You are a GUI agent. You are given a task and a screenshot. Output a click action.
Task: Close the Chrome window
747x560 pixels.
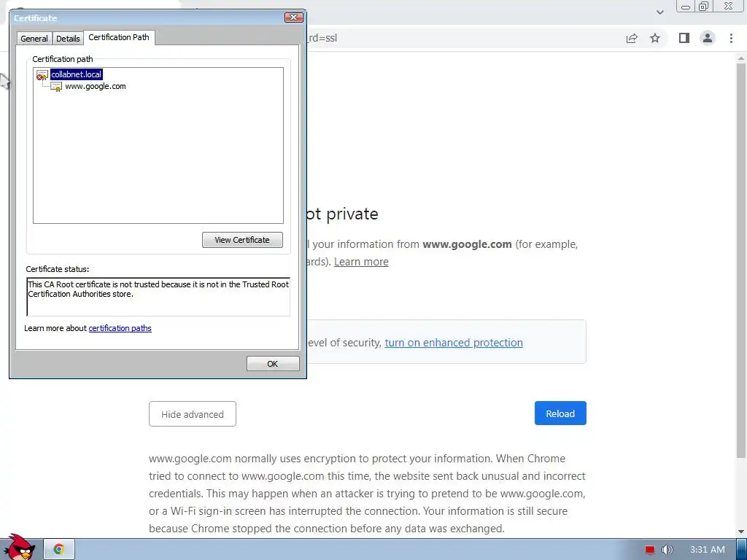point(729,6)
